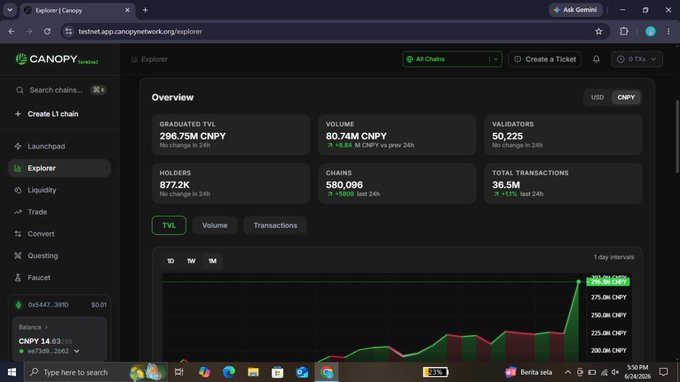Open Chrome extensions puzzle icon
Screen dimensions: 680x382
click(624, 31)
